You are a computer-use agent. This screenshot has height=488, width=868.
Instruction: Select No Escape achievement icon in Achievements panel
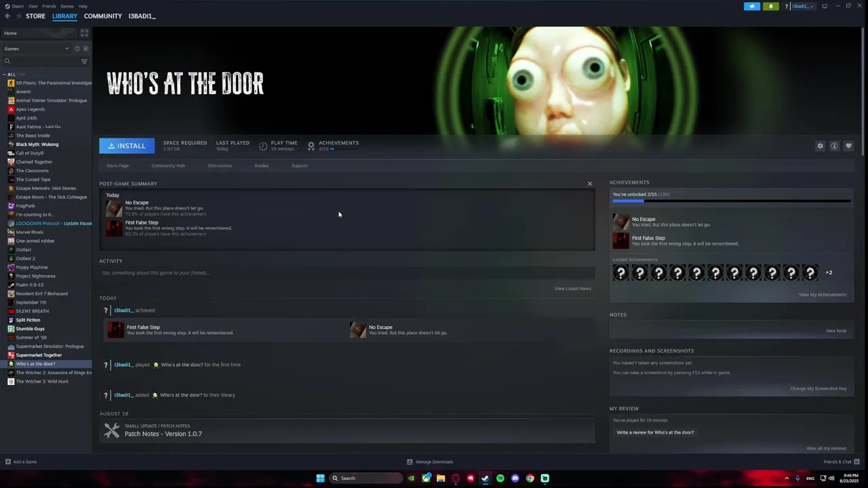tap(620, 222)
